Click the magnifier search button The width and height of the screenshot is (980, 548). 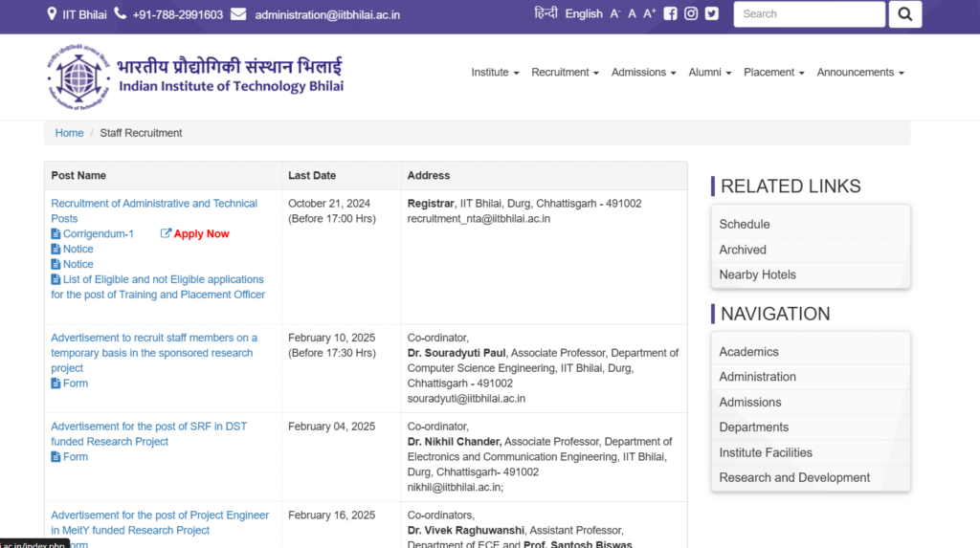pyautogui.click(x=905, y=13)
